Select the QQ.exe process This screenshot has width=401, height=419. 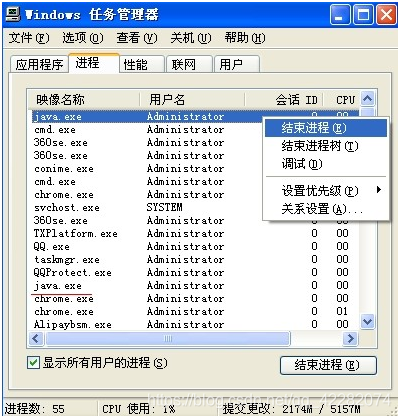click(52, 247)
